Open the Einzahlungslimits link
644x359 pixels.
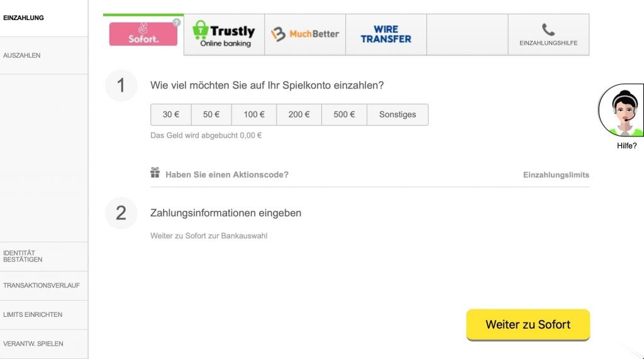pyautogui.click(x=556, y=175)
